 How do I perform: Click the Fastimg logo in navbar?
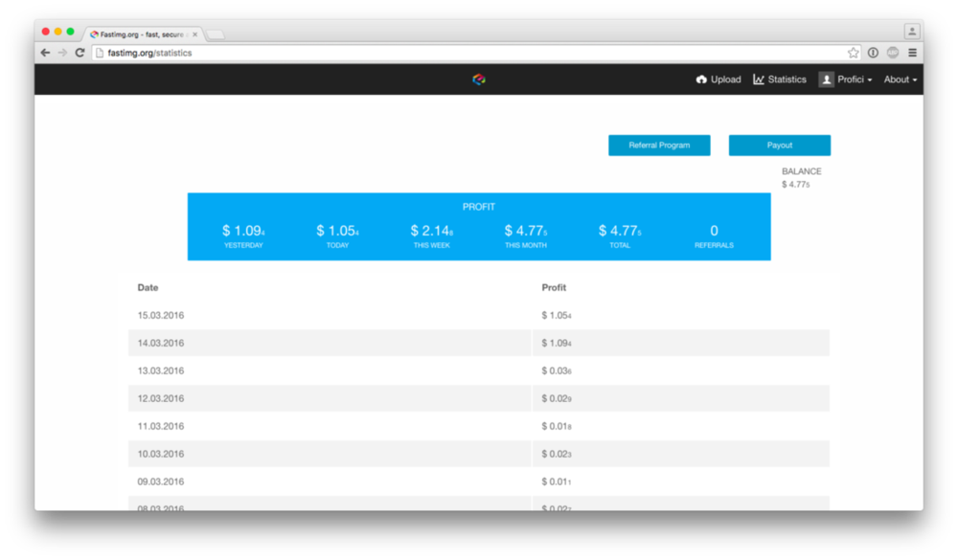click(479, 79)
